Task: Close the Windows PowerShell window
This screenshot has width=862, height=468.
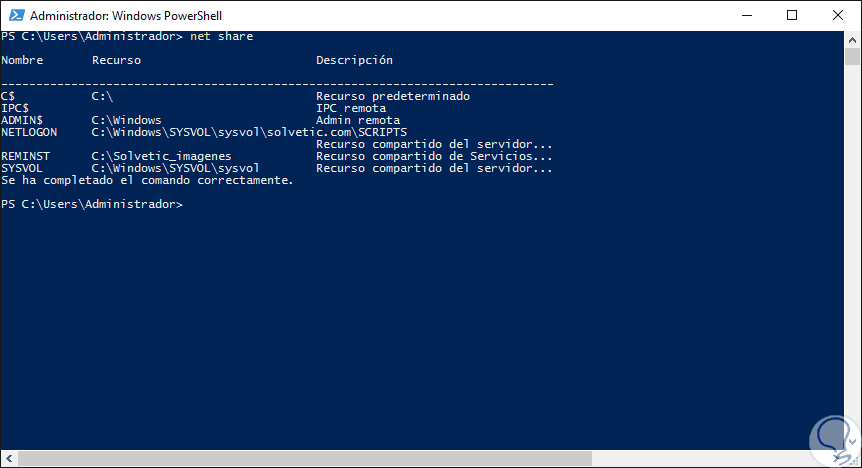Action: (837, 16)
